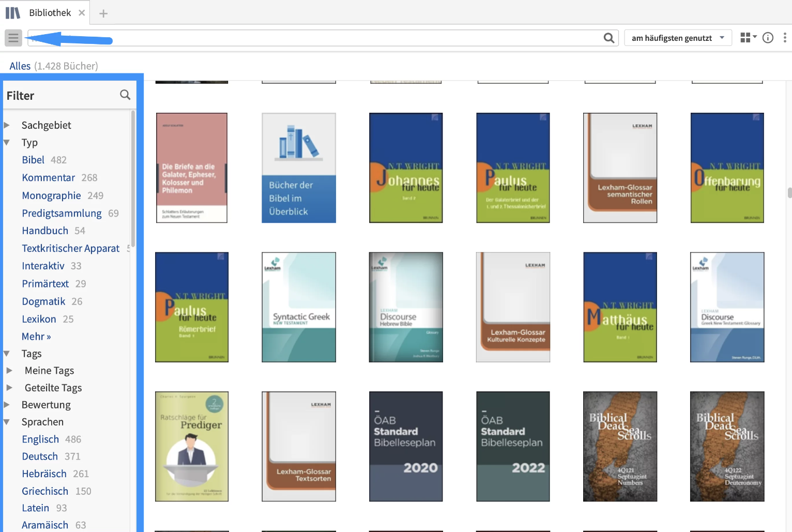The width and height of the screenshot is (792, 532).
Task: Collapse the Sprachen filter section
Action: [7, 422]
